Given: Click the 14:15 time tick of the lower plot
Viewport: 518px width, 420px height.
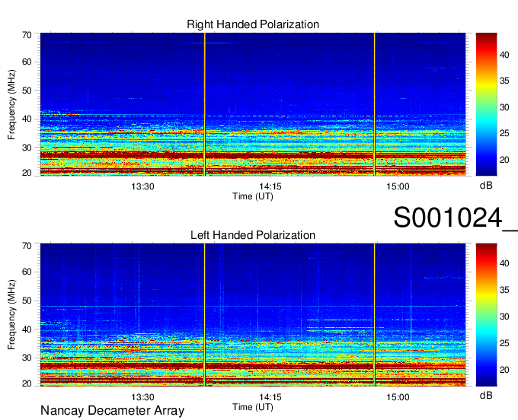Looking at the screenshot, I should [270, 397].
